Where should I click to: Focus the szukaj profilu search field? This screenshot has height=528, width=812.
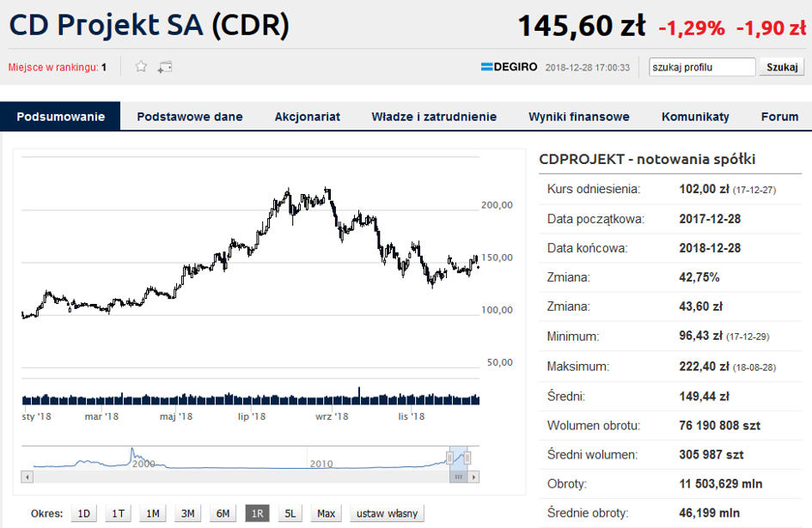pyautogui.click(x=702, y=67)
